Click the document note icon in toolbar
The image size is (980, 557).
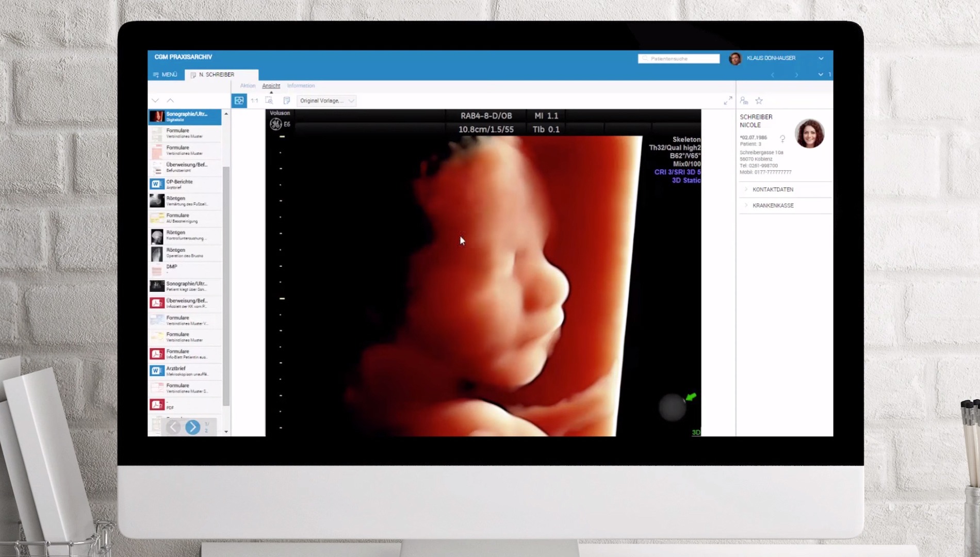pos(287,101)
